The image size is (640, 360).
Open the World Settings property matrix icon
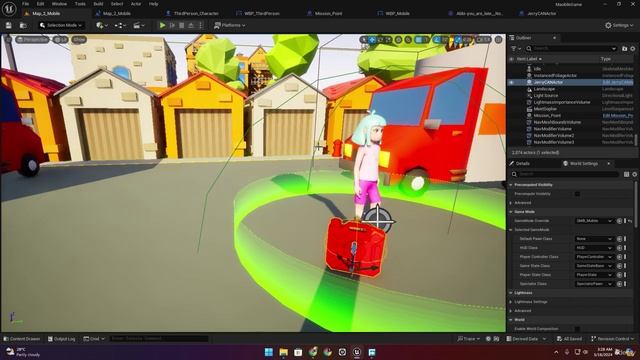tap(627, 174)
